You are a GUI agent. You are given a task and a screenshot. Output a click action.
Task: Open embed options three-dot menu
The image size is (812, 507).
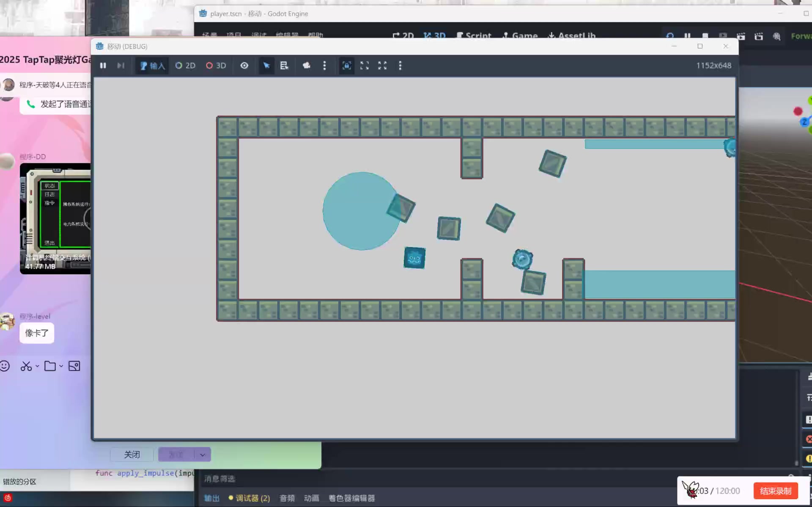point(400,66)
